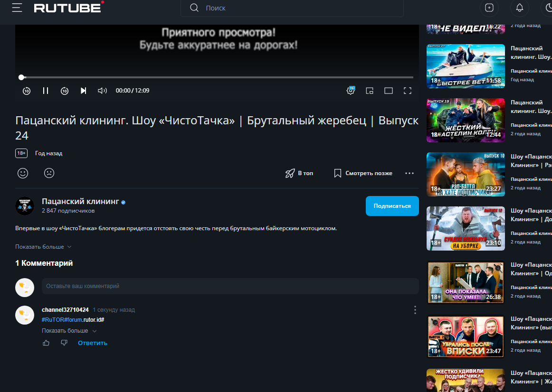Open video more options ellipsis
Screen dimensions: 552x392
[409, 173]
